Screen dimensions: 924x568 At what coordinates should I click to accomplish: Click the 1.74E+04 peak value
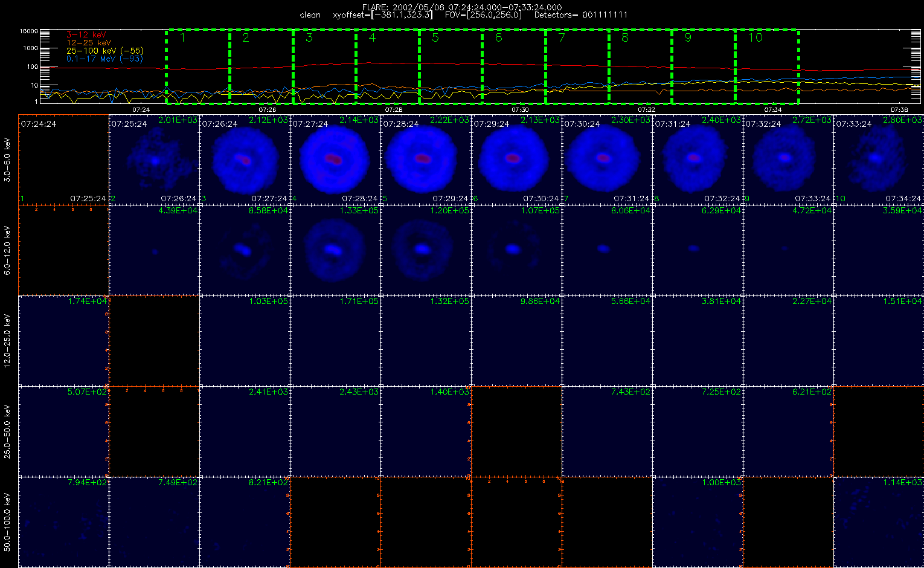click(88, 301)
